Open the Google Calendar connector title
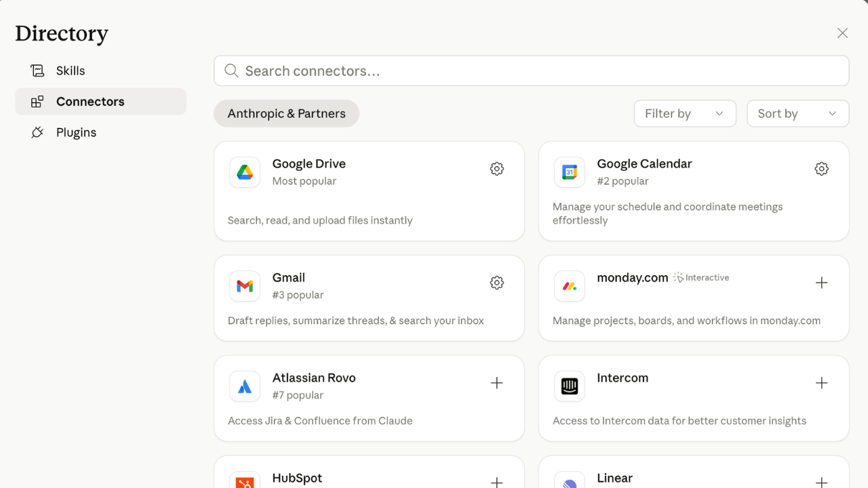This screenshot has width=868, height=488. coord(644,163)
